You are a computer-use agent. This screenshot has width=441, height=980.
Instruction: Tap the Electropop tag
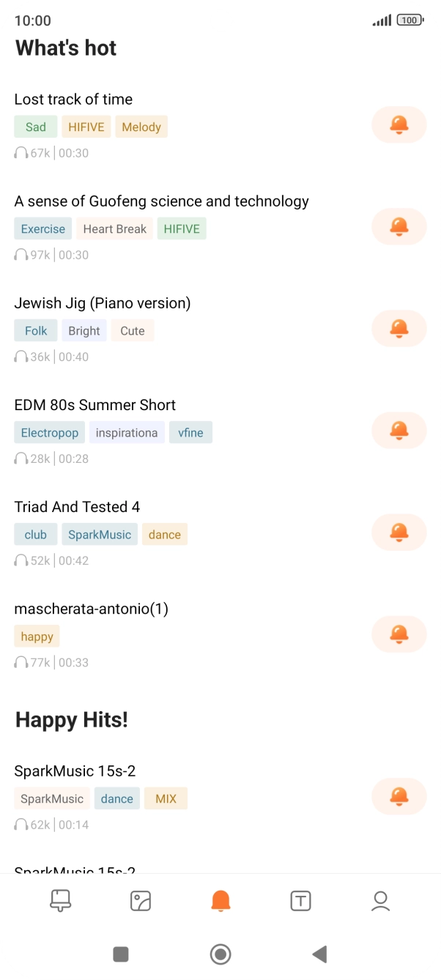pos(50,432)
